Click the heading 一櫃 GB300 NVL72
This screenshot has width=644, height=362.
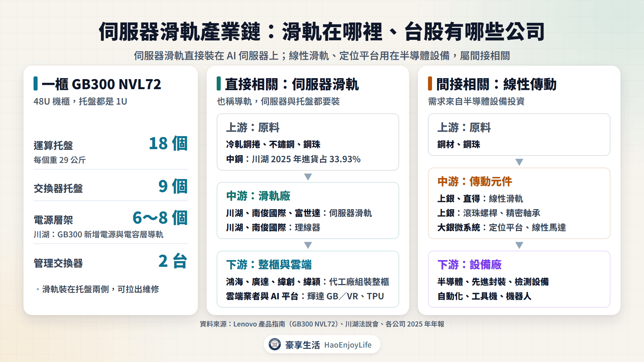[101, 84]
